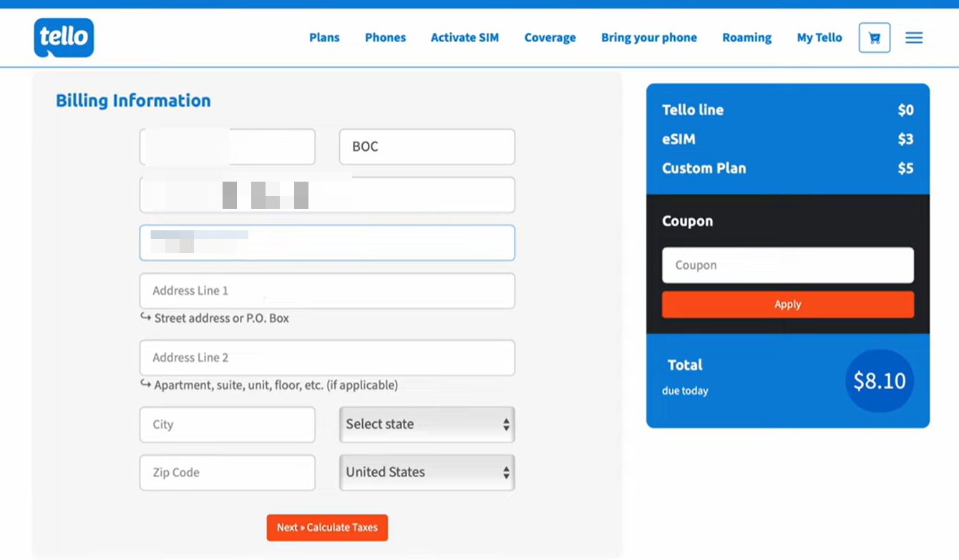The height and width of the screenshot is (560, 959).
Task: Click the eSIM summary label
Action: click(x=678, y=139)
